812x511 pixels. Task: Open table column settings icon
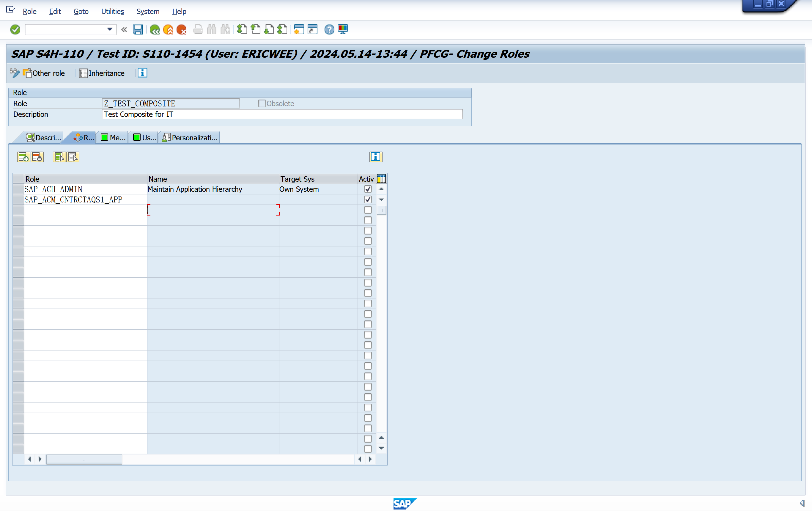[381, 178]
